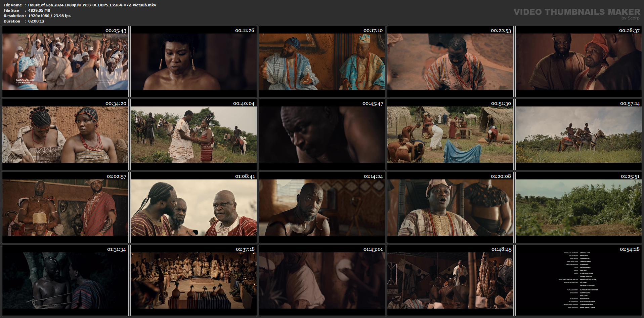Open the frame timestamped 00:45:47
The width and height of the screenshot is (644, 318).
coord(322,134)
